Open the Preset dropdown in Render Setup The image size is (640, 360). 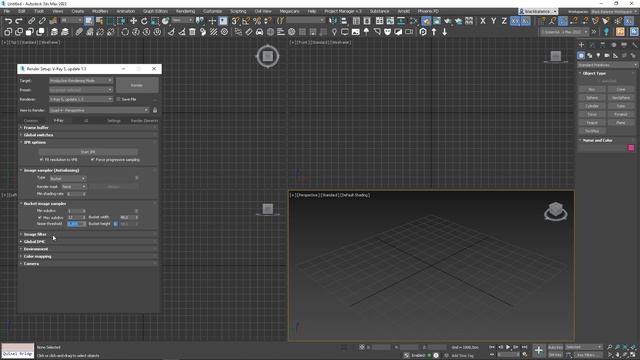[80, 90]
